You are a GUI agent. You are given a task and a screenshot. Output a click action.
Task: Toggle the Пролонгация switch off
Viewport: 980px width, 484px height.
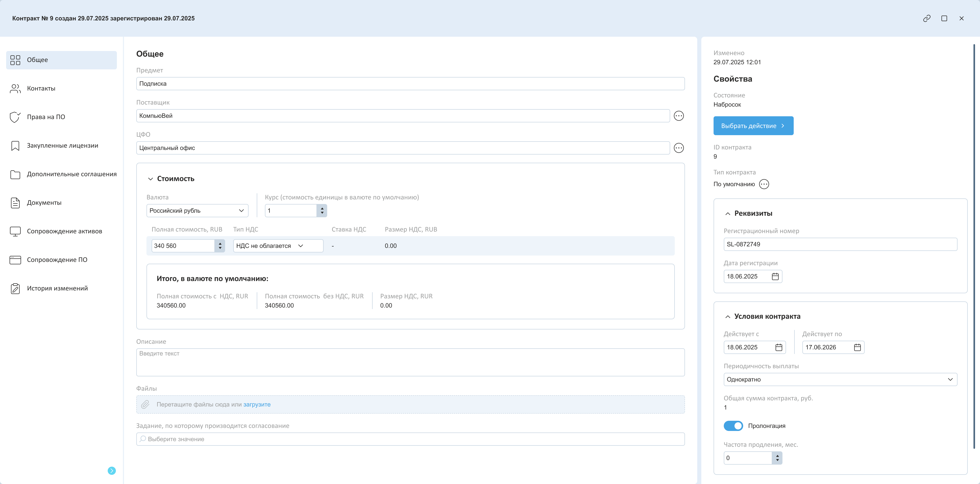[733, 426]
